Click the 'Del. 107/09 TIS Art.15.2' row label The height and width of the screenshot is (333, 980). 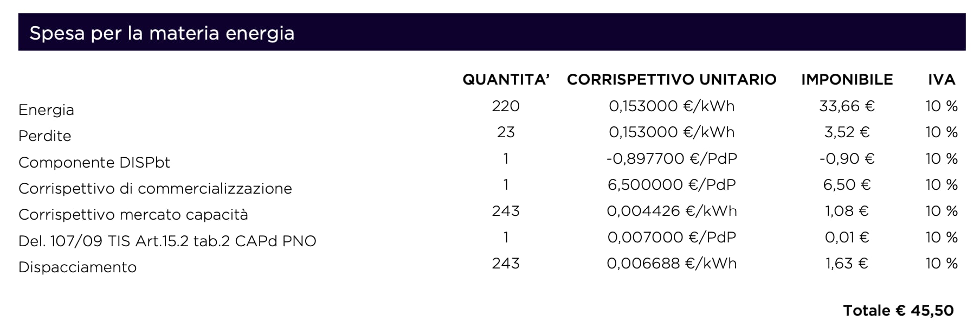tap(167, 241)
